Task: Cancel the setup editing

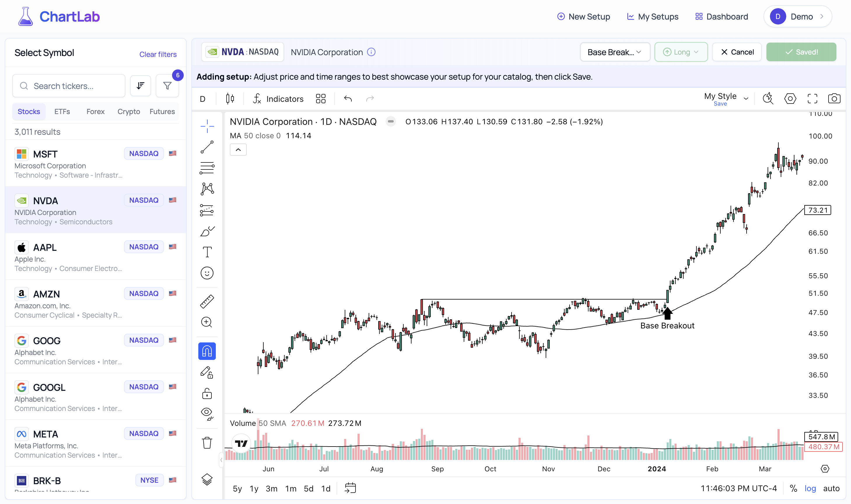Action: (737, 52)
